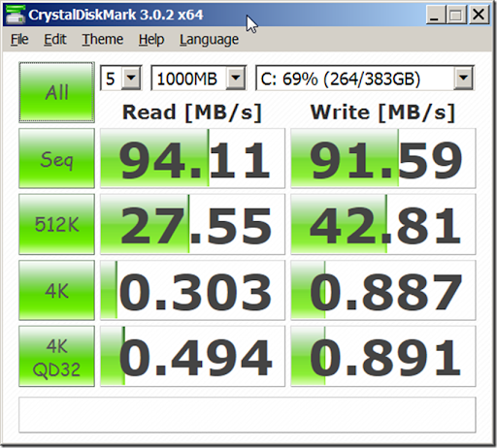Select the 512K read result 27.55
Viewport: 497px width, 448px height.
(x=192, y=224)
